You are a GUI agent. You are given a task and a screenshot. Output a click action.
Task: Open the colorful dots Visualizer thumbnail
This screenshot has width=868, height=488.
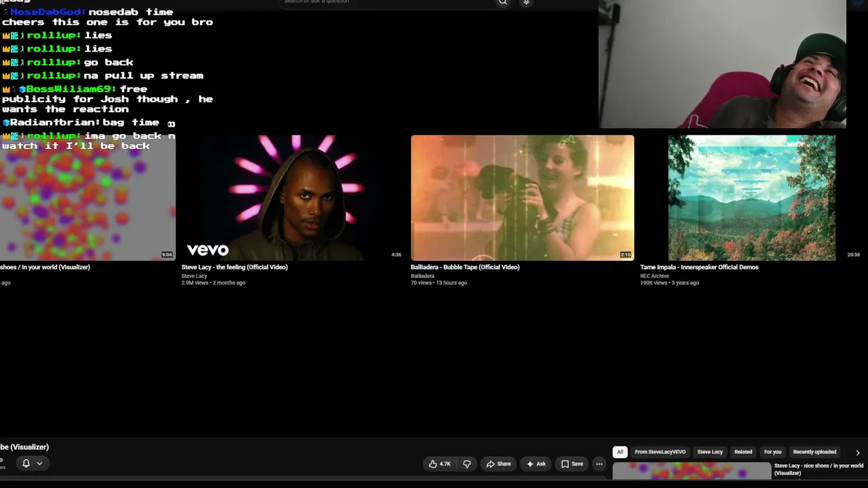87,198
